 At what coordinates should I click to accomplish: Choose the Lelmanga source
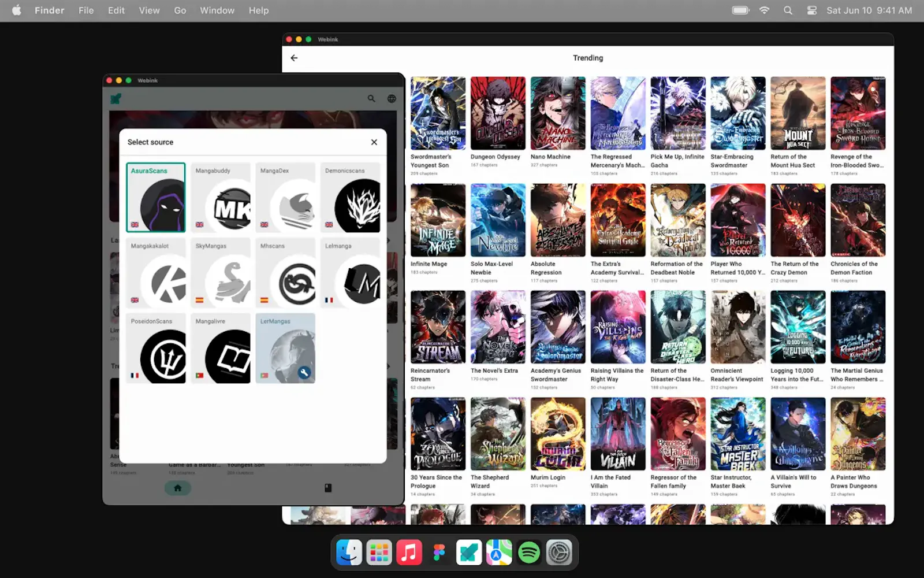pos(350,272)
